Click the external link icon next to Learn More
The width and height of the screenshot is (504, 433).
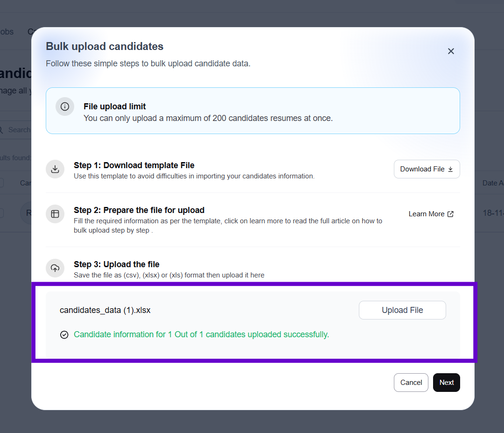click(x=450, y=214)
